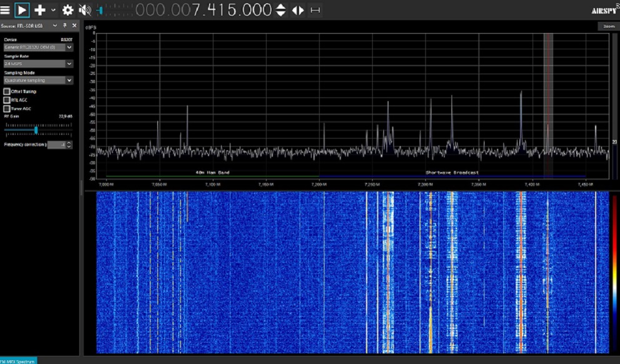Expand the Sample Rate dropdown

(69, 64)
